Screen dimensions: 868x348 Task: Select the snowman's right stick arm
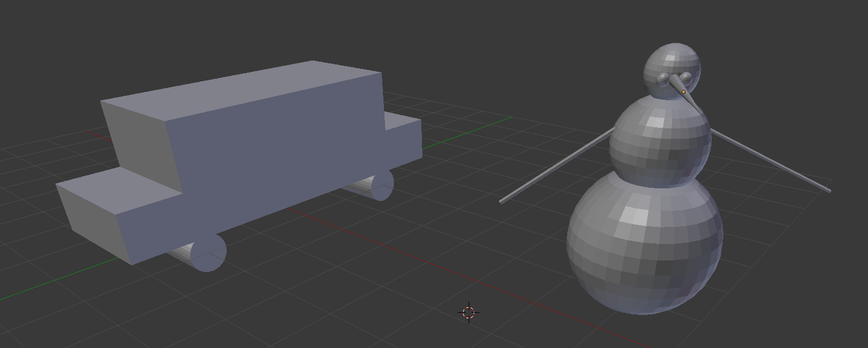pos(770,160)
